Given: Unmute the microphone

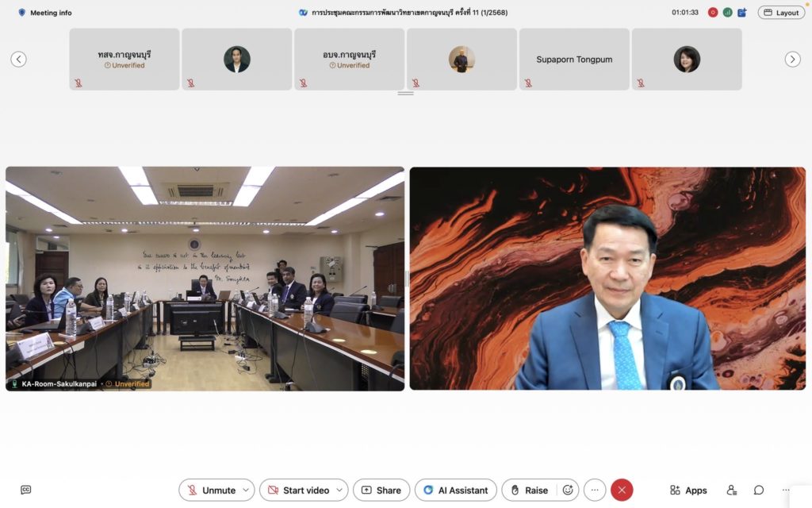Looking at the screenshot, I should pos(210,490).
